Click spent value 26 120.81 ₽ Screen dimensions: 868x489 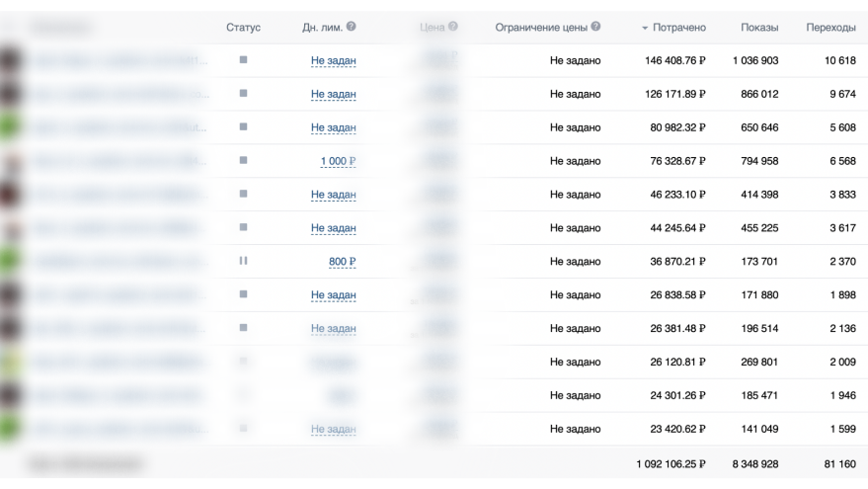pos(678,363)
